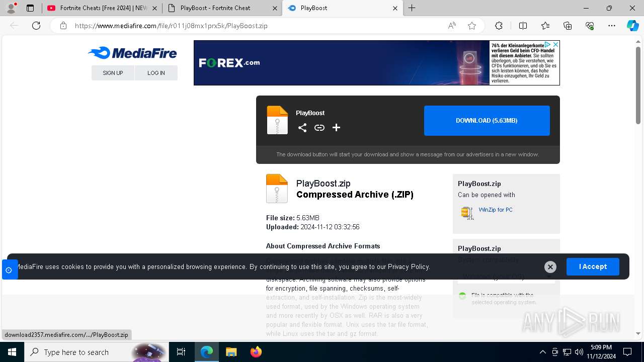This screenshot has height=362, width=644.
Task: Open cookie settings blue icon at left edge
Action: 9,270
